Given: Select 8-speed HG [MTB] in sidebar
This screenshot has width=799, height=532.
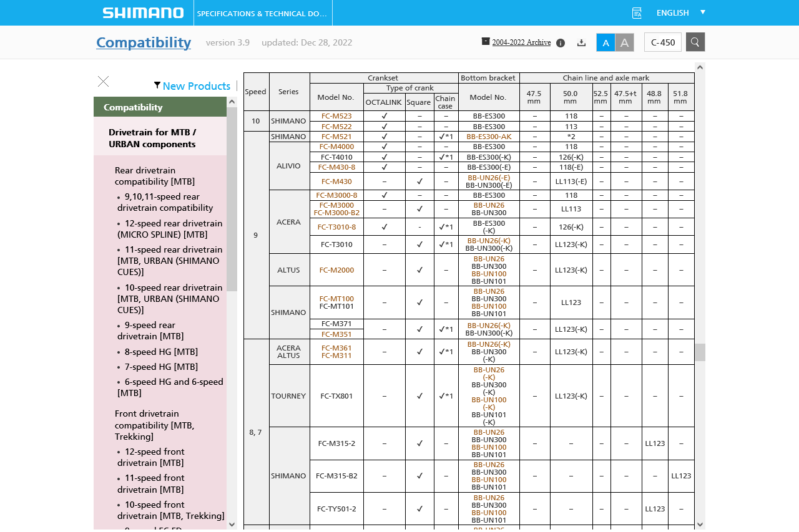Looking at the screenshot, I should click(x=161, y=352).
